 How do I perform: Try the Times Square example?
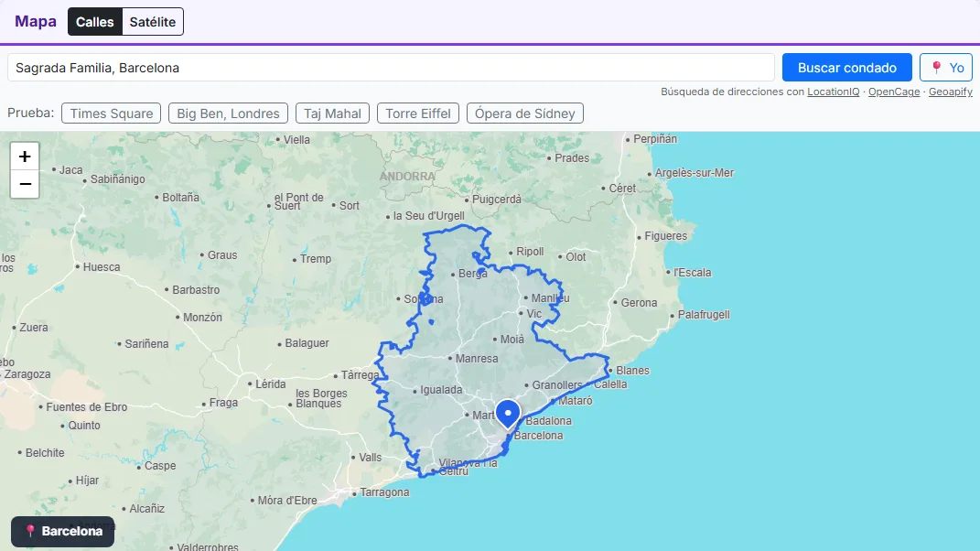pos(112,113)
